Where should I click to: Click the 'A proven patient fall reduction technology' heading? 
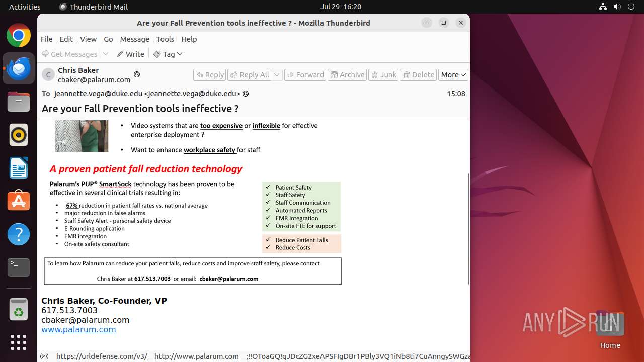pyautogui.click(x=146, y=169)
